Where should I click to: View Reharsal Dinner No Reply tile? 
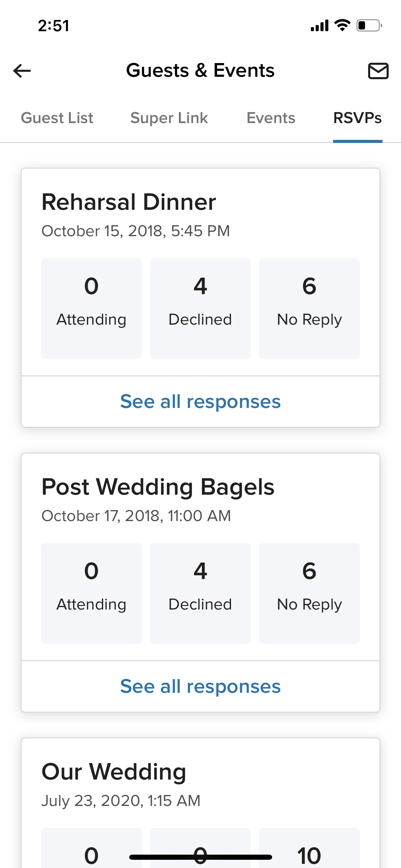coord(309,308)
